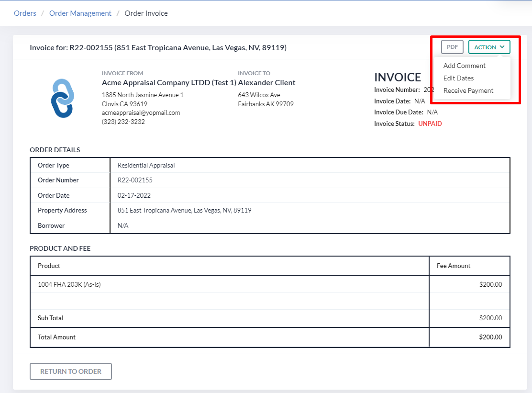Choose Add Comment from action menu

464,66
